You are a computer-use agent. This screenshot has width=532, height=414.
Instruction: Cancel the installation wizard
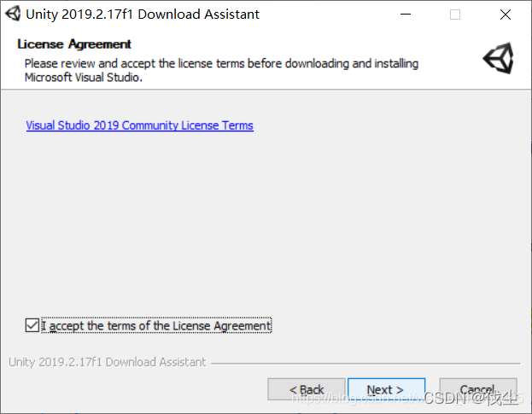tap(477, 390)
